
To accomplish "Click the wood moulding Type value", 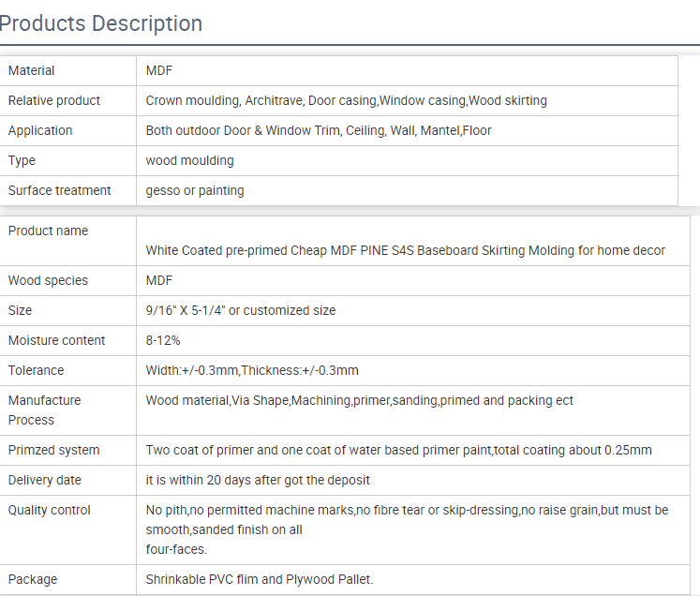I will coord(189,161).
